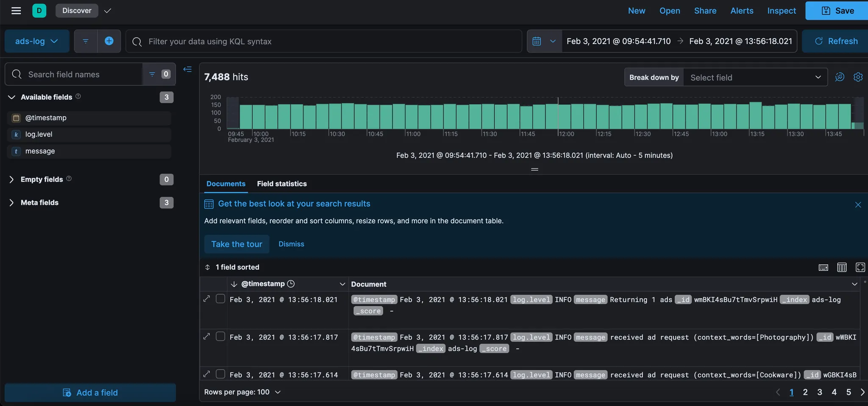Open the display options table icon

(x=842, y=267)
